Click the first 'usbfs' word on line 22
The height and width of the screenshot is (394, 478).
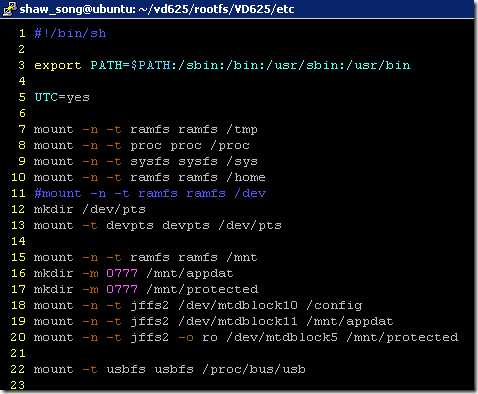coord(126,369)
